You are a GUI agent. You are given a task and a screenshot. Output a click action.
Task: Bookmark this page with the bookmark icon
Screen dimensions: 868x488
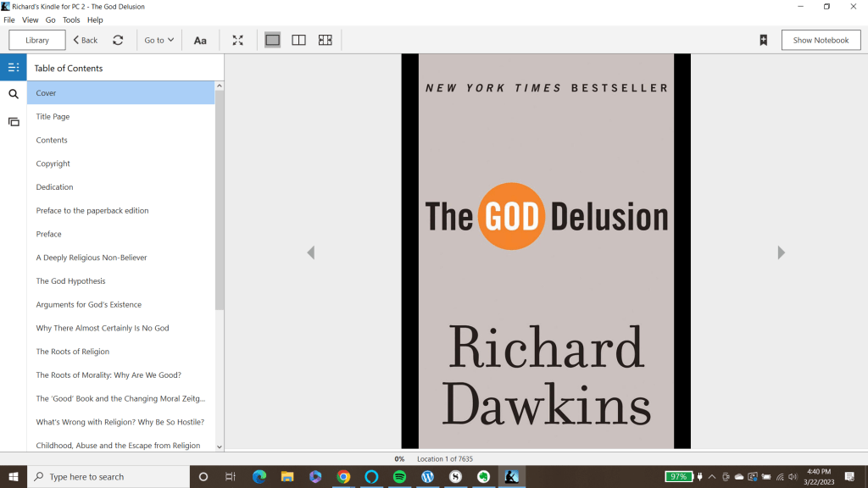point(763,40)
